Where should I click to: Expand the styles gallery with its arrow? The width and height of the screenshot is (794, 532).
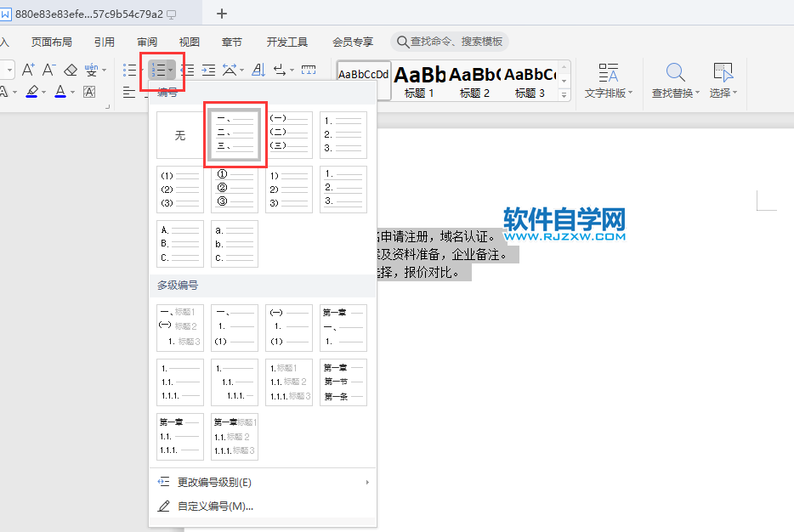563,96
